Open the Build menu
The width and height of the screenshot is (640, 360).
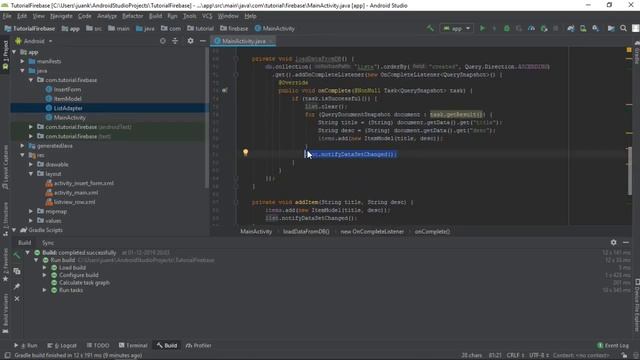[x=155, y=16]
